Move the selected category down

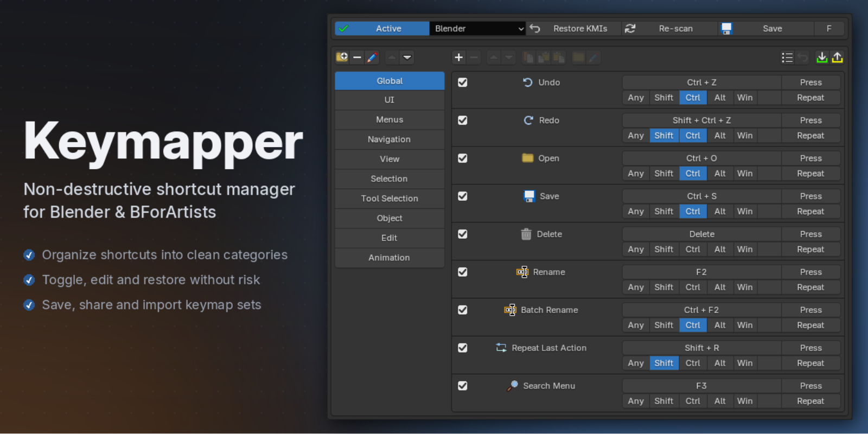(x=407, y=58)
